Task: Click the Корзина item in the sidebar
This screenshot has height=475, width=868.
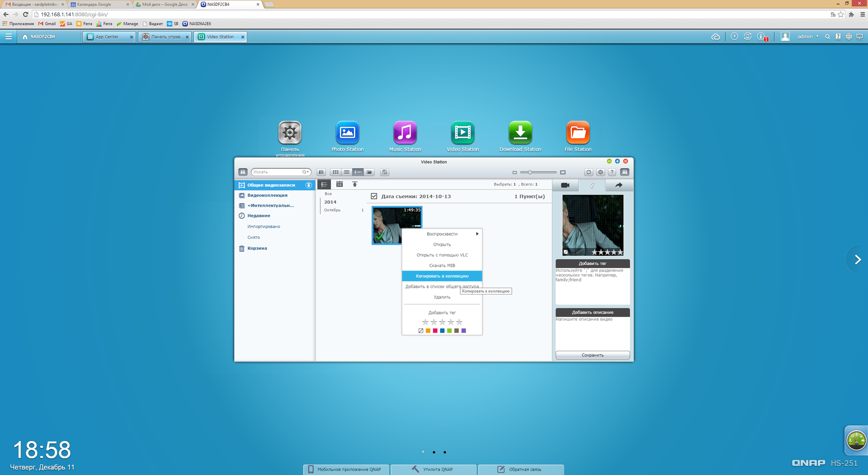Action: (257, 248)
